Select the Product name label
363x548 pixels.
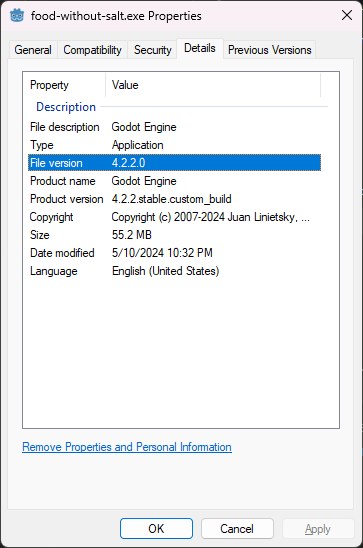(x=63, y=181)
